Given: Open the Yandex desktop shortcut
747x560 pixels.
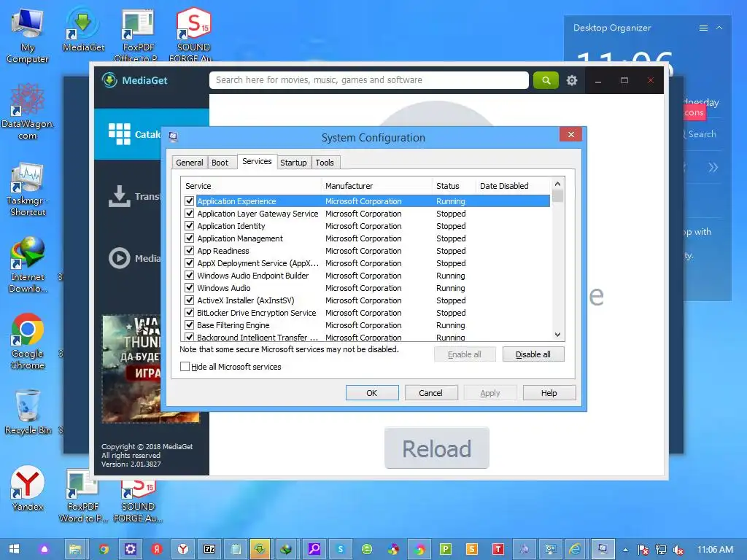Looking at the screenshot, I should pyautogui.click(x=27, y=489).
